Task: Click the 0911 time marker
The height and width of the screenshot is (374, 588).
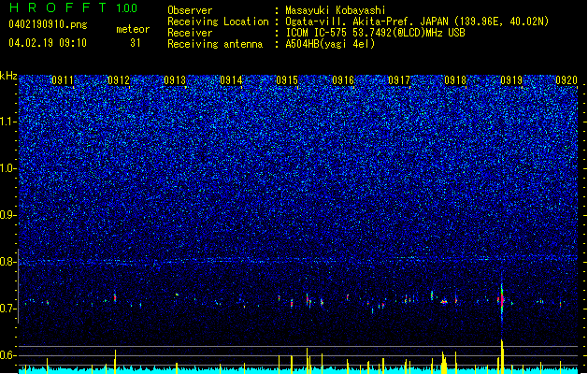Action: point(63,80)
